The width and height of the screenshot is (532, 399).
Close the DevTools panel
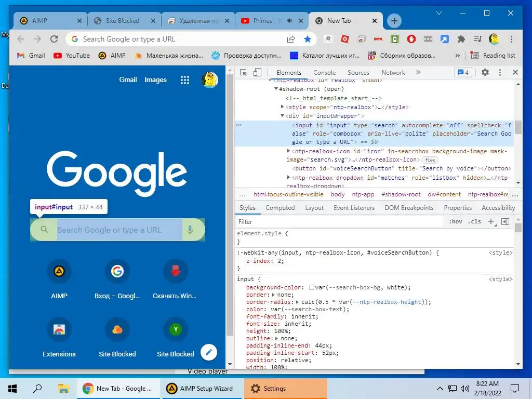pos(515,72)
